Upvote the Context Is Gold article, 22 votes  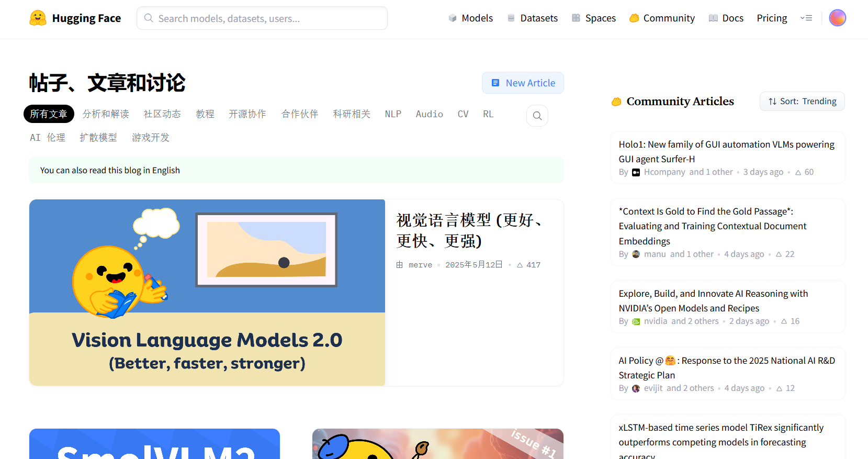click(x=779, y=254)
